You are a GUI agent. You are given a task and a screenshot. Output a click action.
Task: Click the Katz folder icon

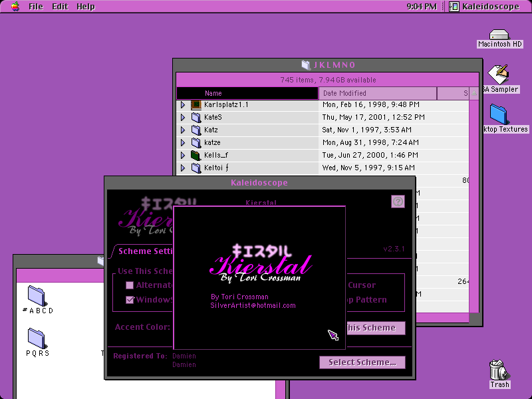pos(196,130)
